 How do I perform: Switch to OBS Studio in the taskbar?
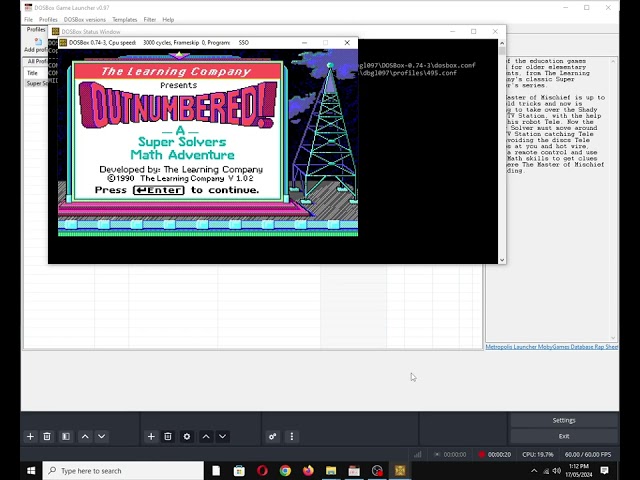[377, 471]
